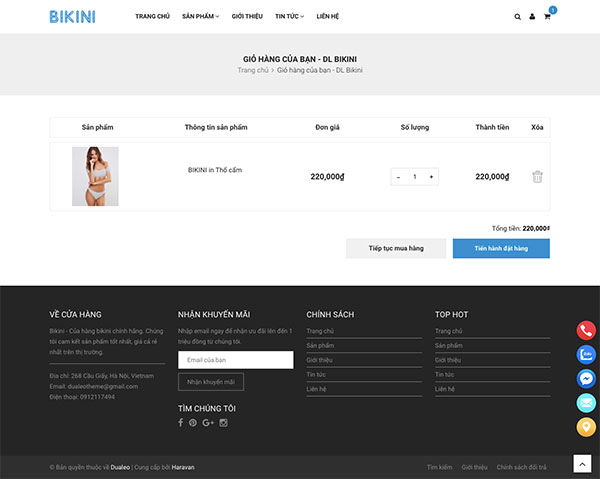Open the user account icon
This screenshot has width=600, height=479.
(x=532, y=16)
